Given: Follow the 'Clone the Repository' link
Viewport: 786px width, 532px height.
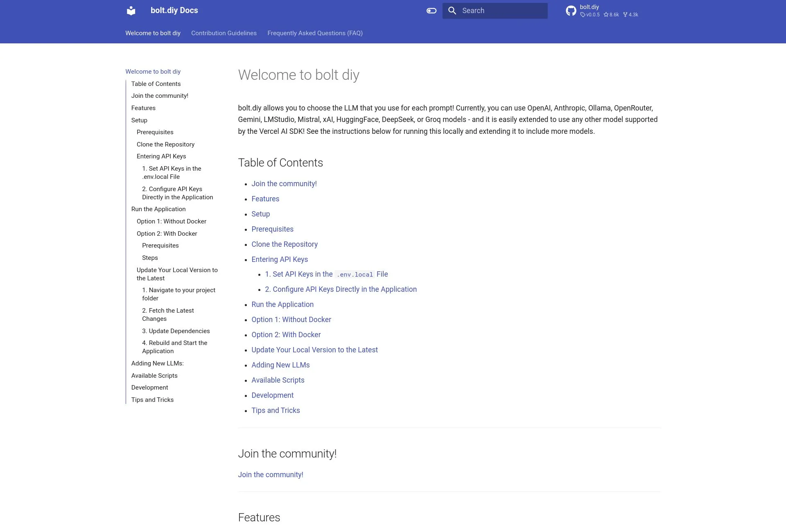Looking at the screenshot, I should pos(285,244).
